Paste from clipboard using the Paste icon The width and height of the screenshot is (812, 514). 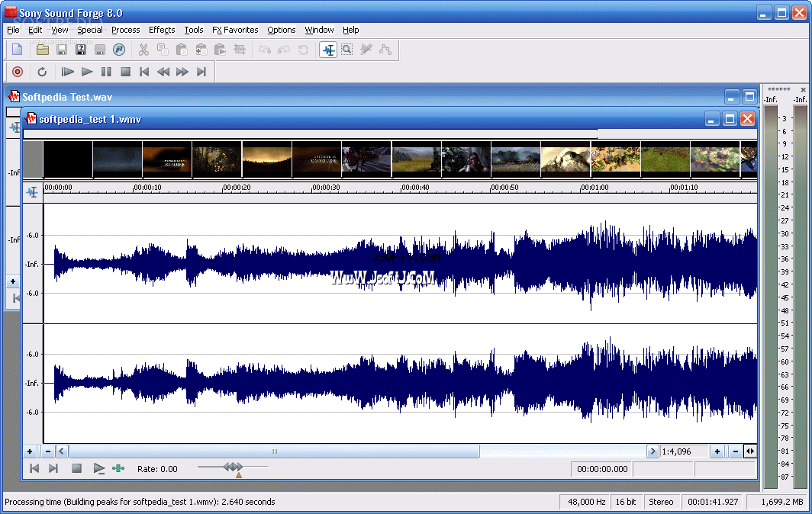pyautogui.click(x=182, y=50)
